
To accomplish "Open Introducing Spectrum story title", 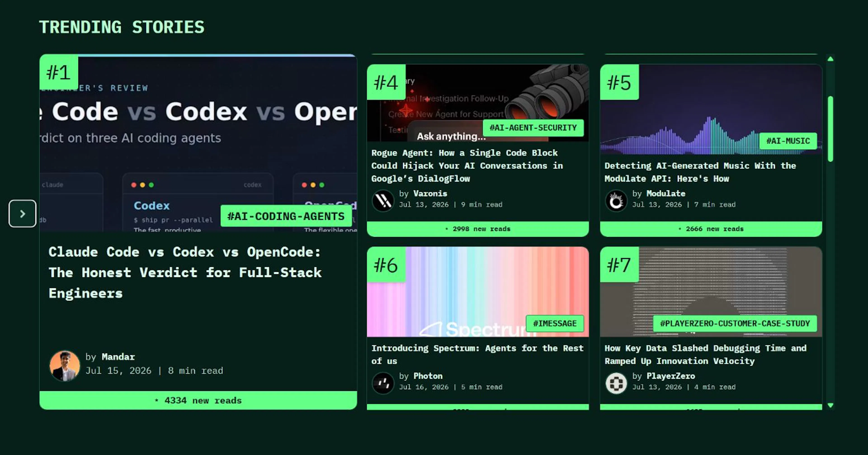I will pos(477,354).
